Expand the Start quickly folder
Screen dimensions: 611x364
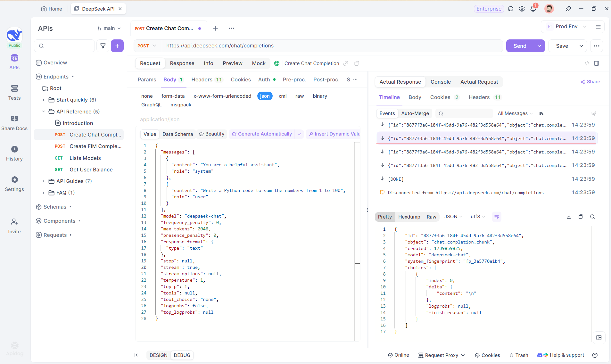[44, 100]
